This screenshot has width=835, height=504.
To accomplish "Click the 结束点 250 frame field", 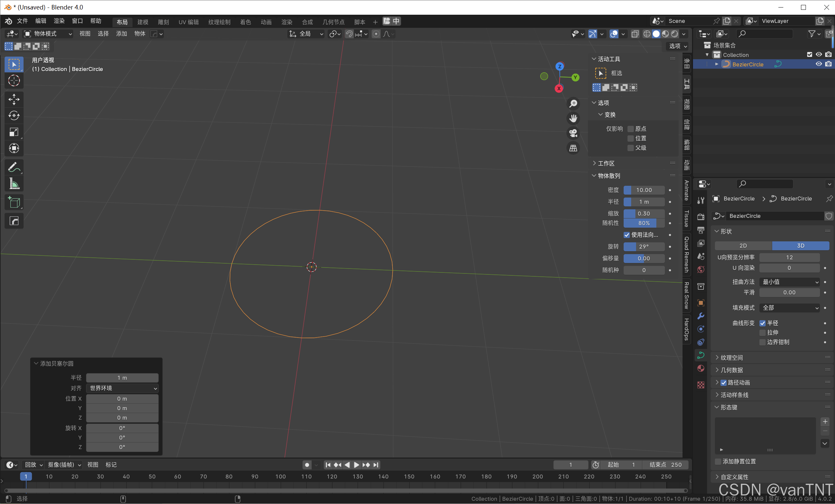I will point(666,465).
